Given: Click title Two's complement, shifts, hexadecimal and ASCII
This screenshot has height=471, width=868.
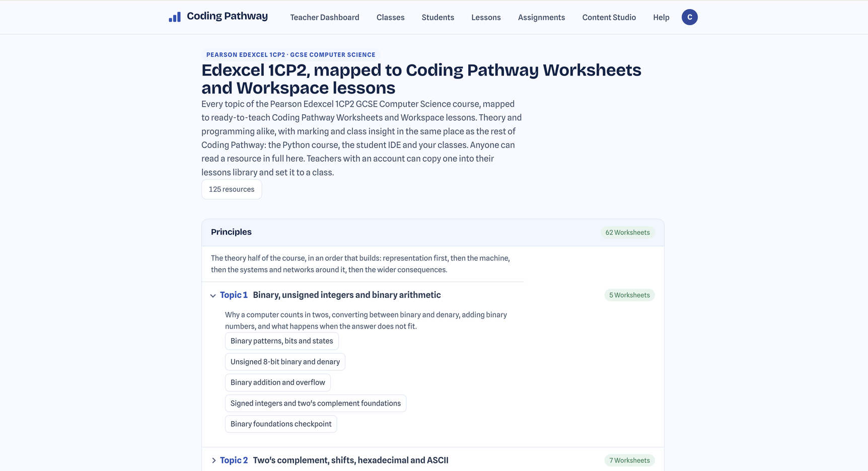Looking at the screenshot, I should [x=350, y=460].
